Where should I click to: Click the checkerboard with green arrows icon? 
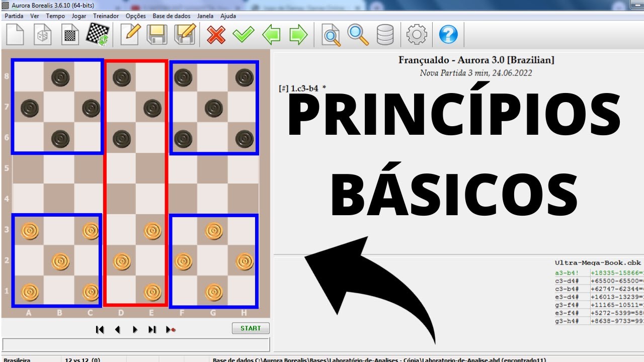pos(98,35)
